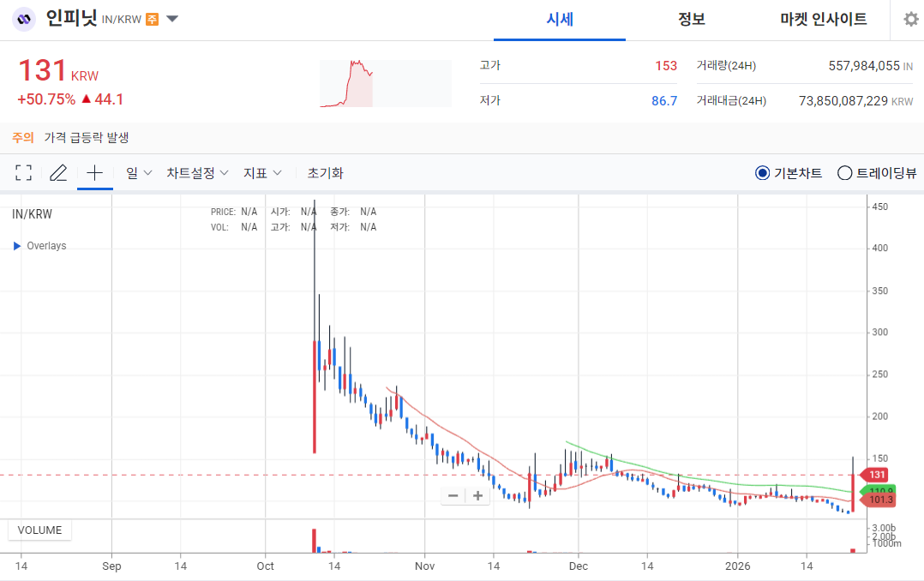Switch to the 정보 tab

(691, 19)
